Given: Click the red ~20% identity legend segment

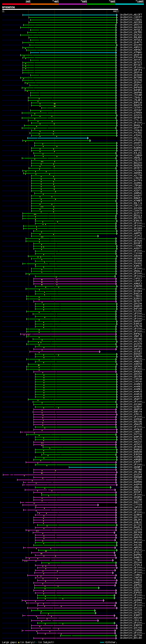Looking at the screenshot, I should pyautogui.click(x=16, y=4).
